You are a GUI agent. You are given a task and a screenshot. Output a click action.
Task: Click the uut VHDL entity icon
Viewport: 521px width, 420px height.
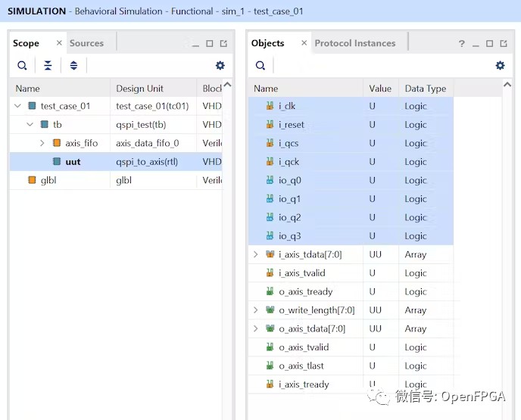click(x=57, y=162)
